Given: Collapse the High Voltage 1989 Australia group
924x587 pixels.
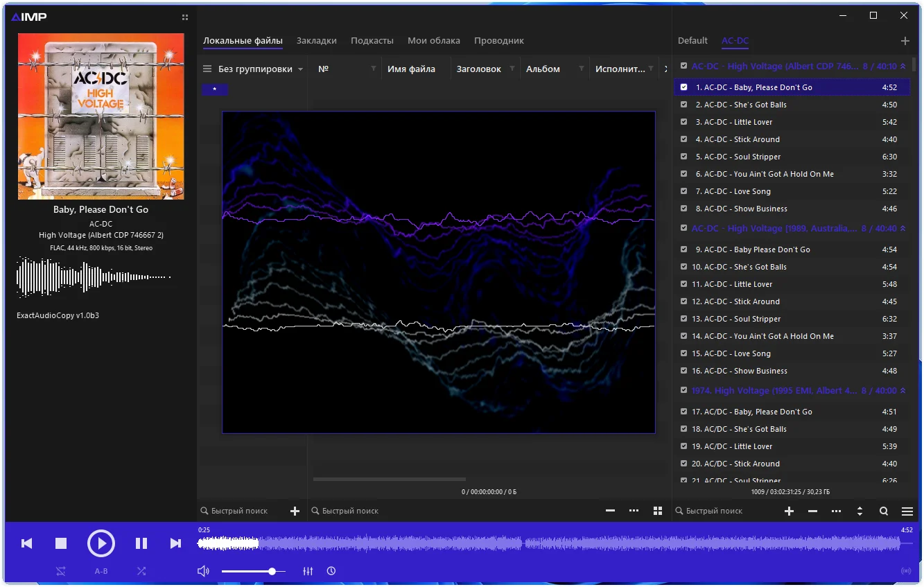Looking at the screenshot, I should [903, 229].
